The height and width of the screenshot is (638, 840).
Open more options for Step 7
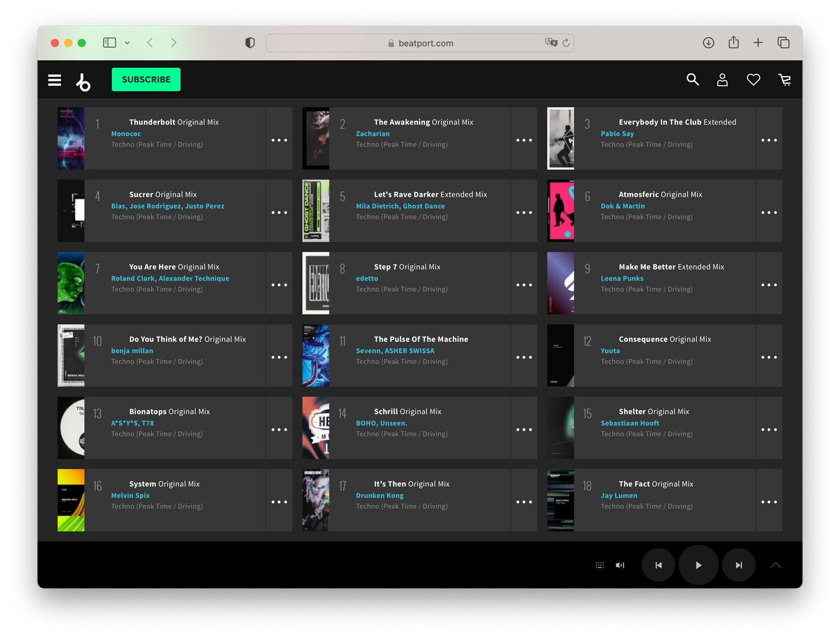coord(524,285)
